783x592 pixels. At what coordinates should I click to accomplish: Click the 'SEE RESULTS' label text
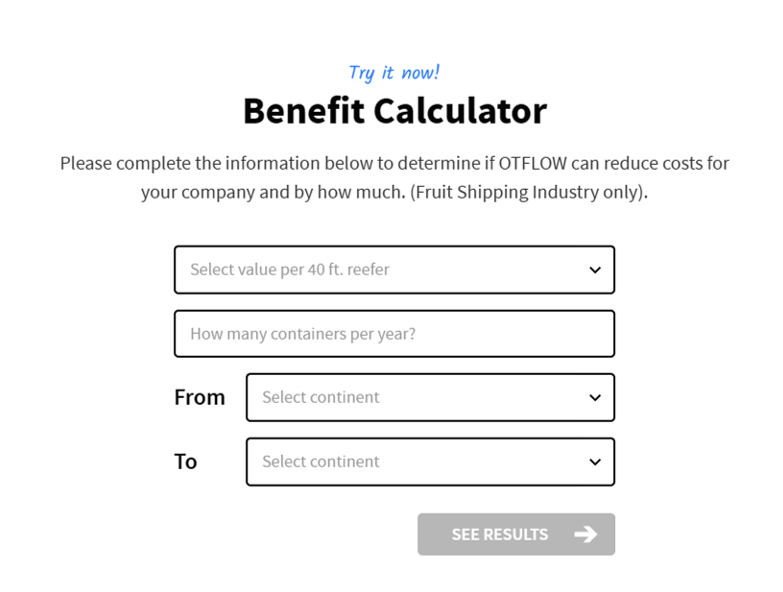pyautogui.click(x=499, y=534)
